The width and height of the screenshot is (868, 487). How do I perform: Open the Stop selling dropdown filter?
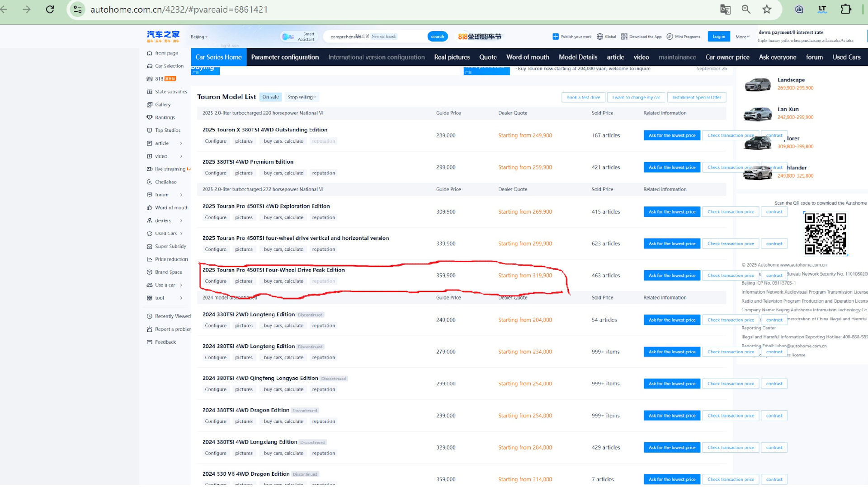(x=302, y=97)
